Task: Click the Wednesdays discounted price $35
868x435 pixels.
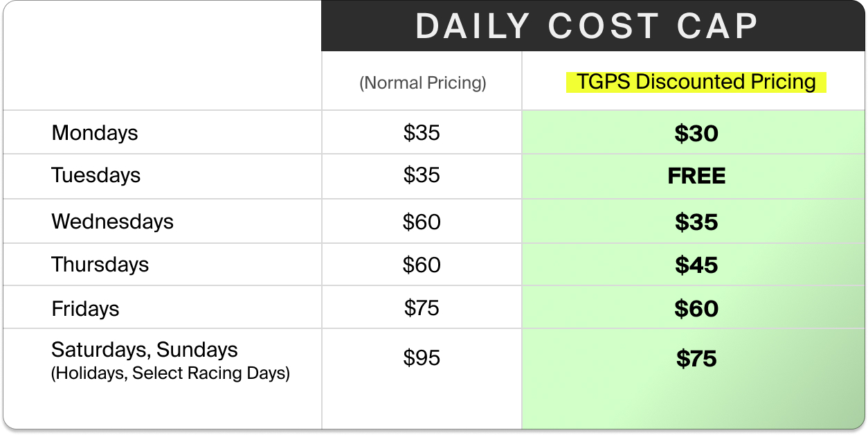Action: [x=696, y=222]
